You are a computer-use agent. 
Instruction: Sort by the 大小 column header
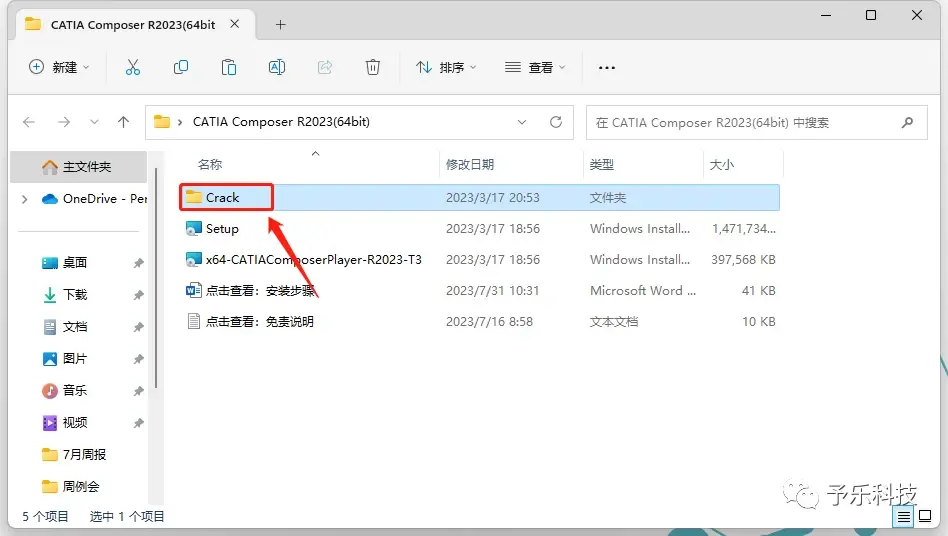(722, 164)
